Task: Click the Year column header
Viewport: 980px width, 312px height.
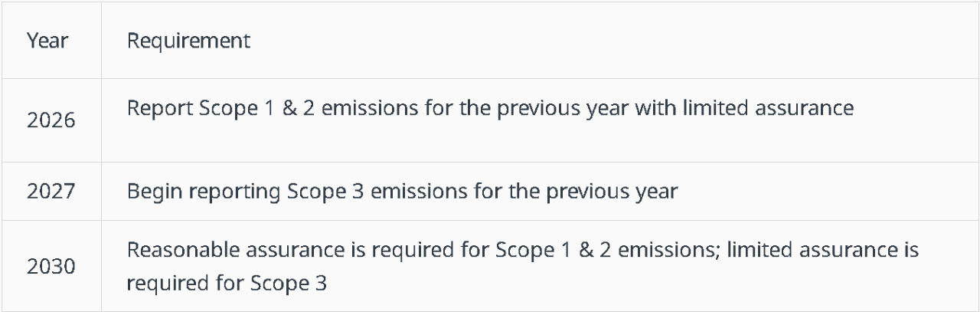Action: click(x=47, y=41)
